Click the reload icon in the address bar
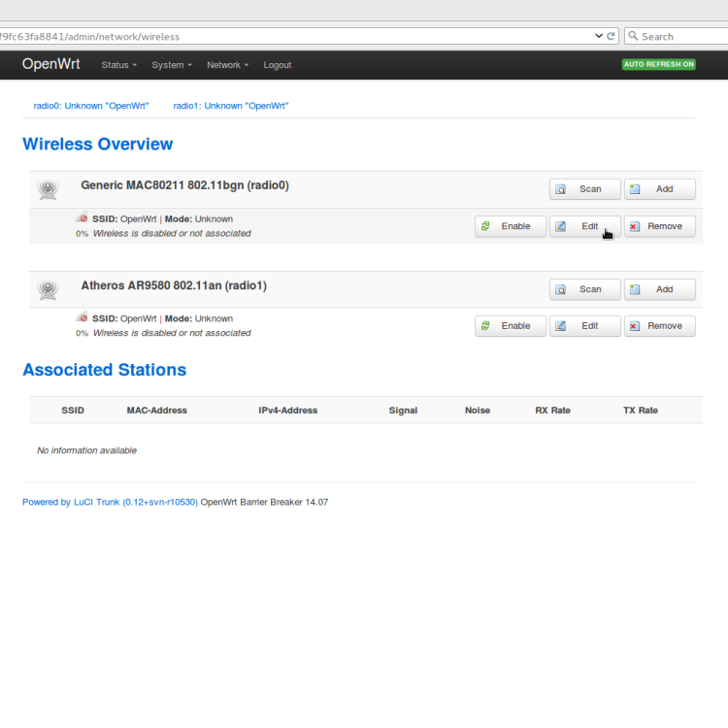Image resolution: width=728 pixels, height=728 pixels. (x=611, y=36)
